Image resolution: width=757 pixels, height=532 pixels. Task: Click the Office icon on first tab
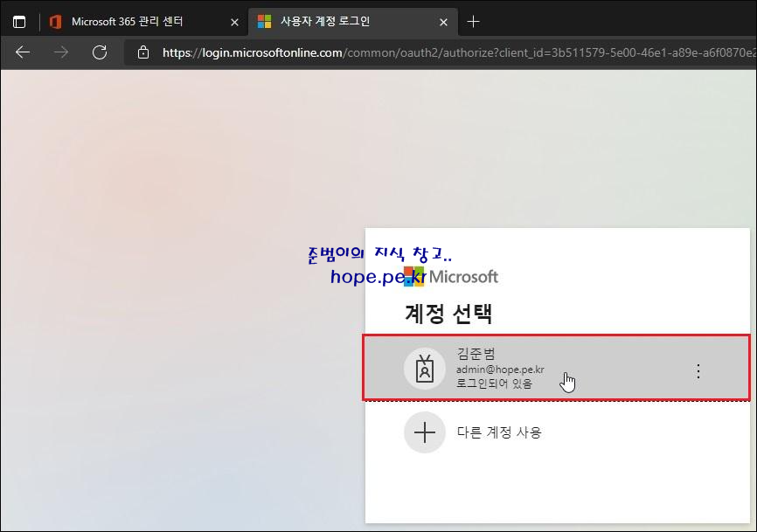(56, 22)
